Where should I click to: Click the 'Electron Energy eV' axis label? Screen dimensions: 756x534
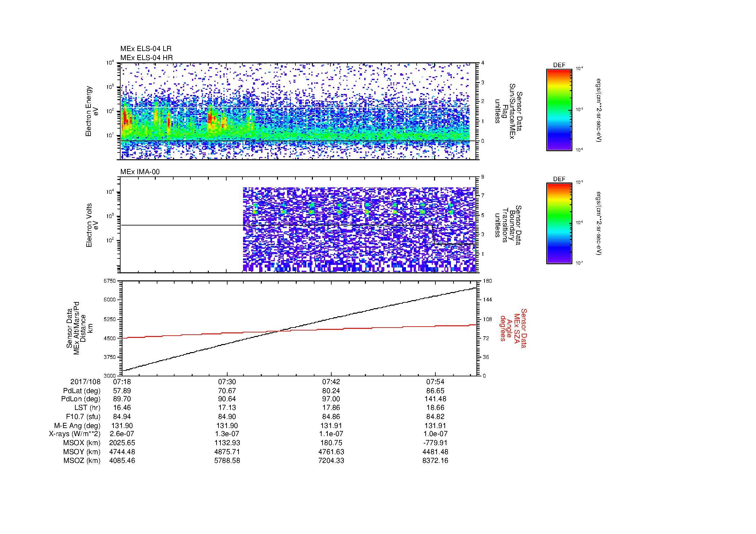92,111
